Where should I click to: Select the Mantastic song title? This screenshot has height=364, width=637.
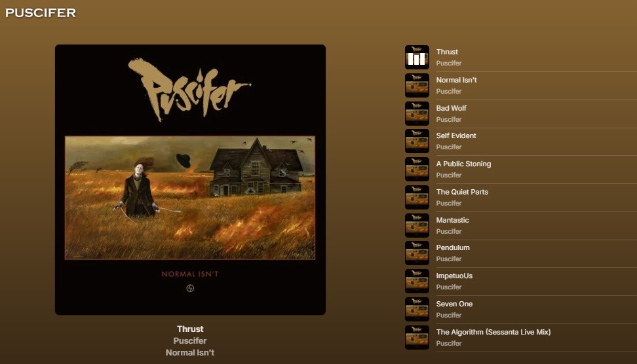tap(452, 221)
